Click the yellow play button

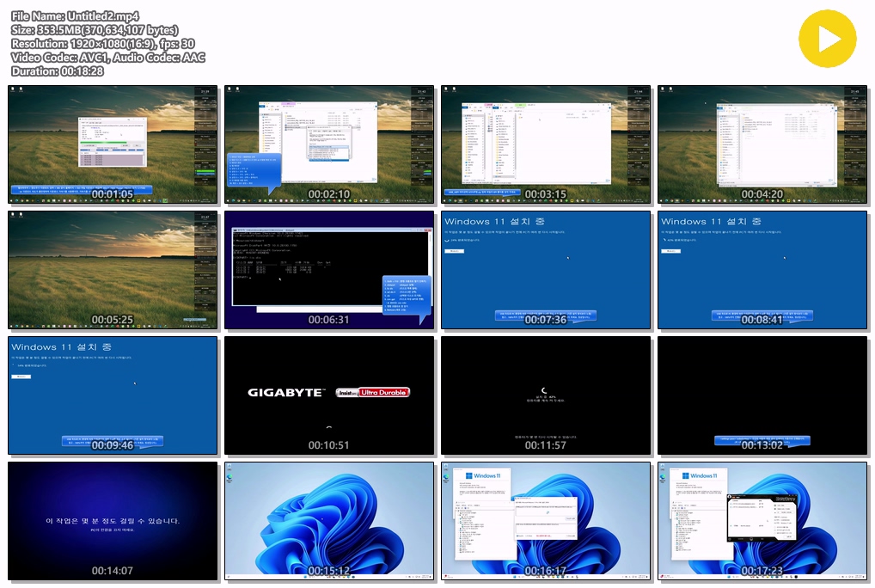pos(827,39)
